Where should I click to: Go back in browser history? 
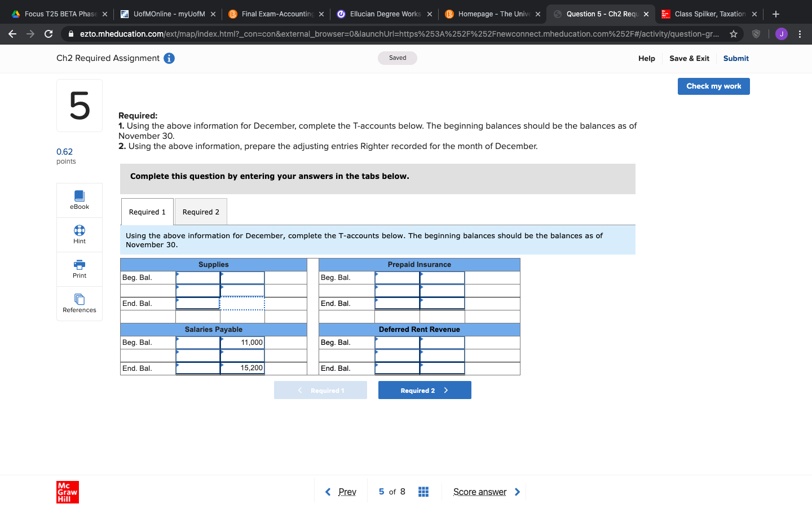tap(12, 34)
